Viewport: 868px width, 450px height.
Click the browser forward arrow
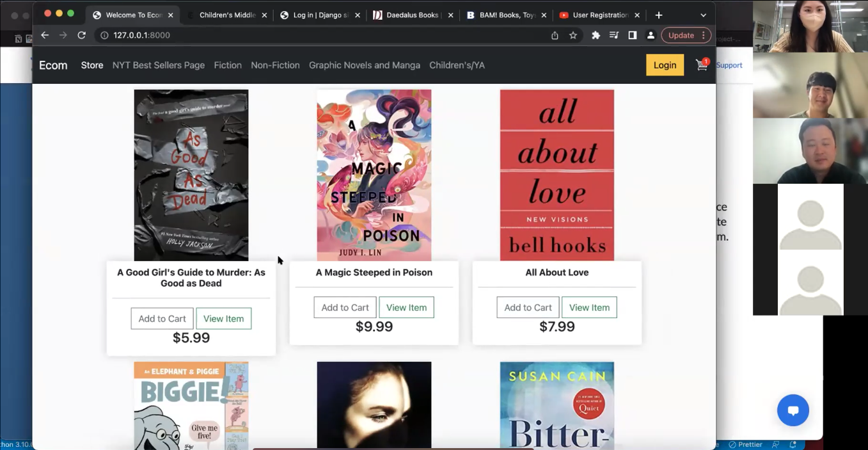point(63,35)
